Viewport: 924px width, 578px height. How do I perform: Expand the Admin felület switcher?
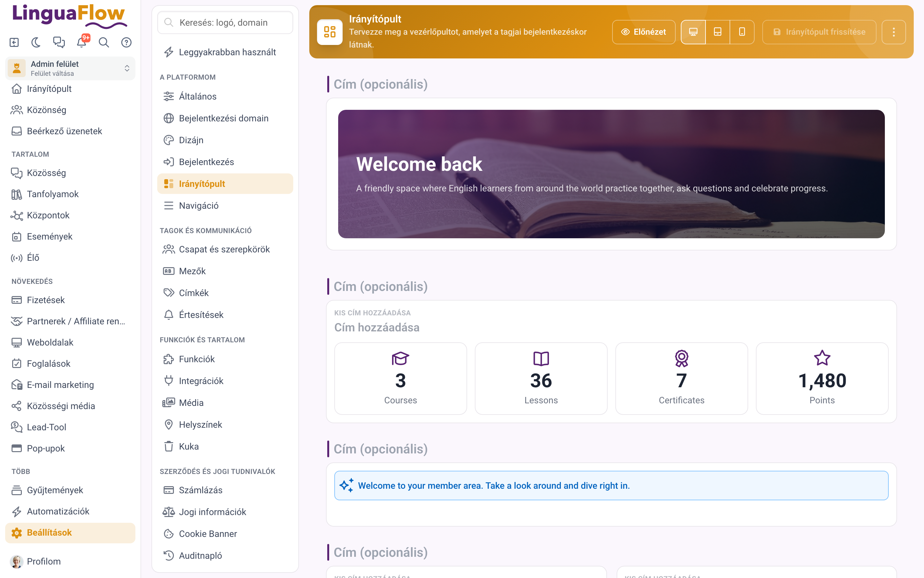pyautogui.click(x=70, y=68)
